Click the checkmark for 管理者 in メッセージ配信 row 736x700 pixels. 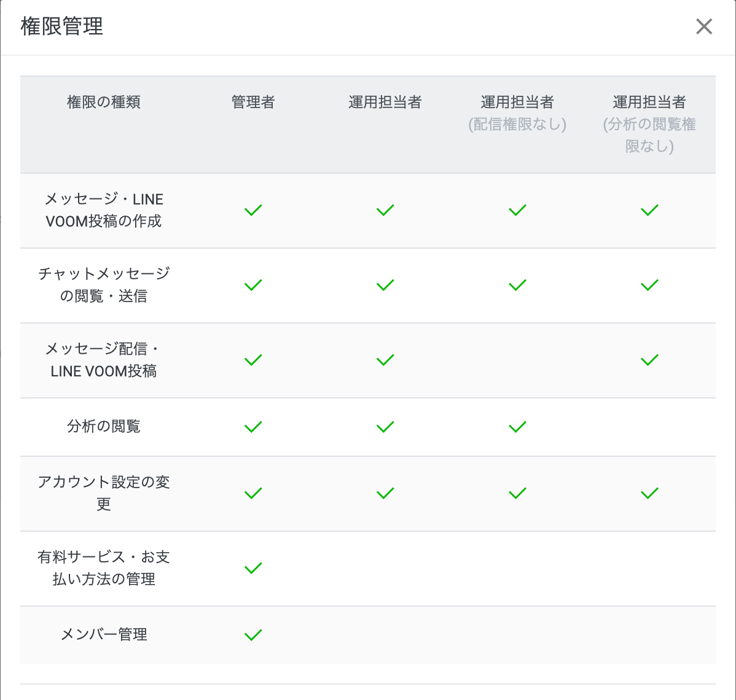click(253, 360)
